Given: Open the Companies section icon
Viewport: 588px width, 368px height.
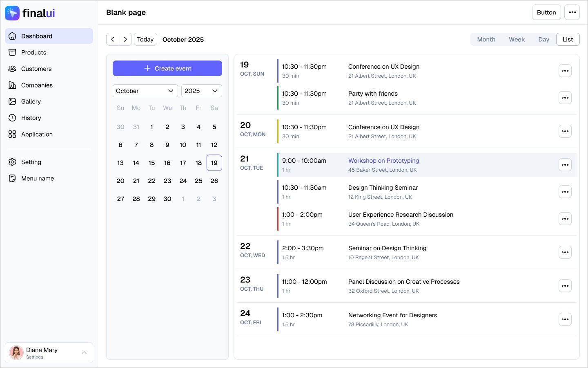Looking at the screenshot, I should 12,85.
